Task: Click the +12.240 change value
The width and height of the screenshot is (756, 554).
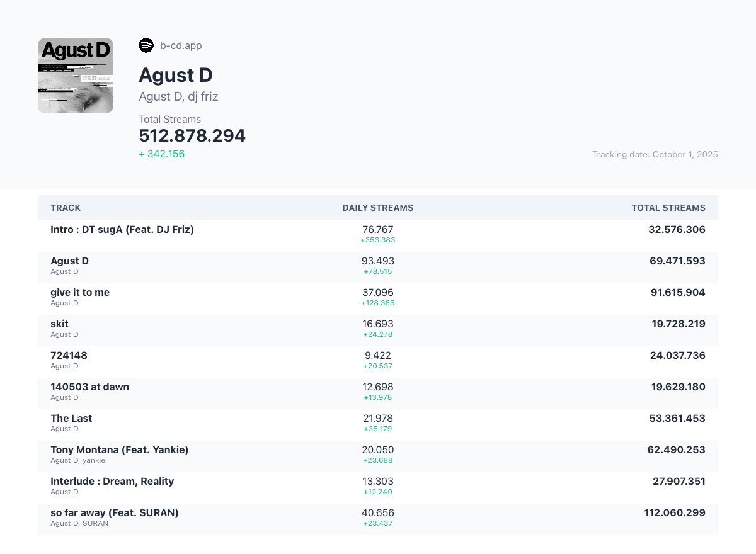Action: (378, 492)
